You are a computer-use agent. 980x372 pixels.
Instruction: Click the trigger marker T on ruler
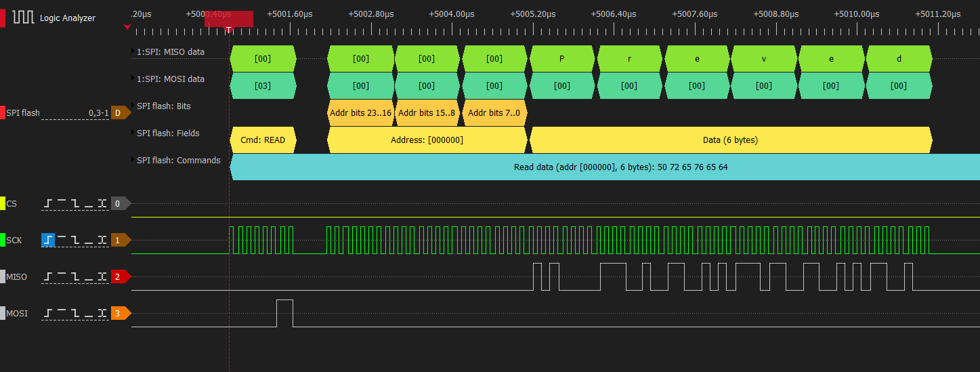tap(229, 29)
